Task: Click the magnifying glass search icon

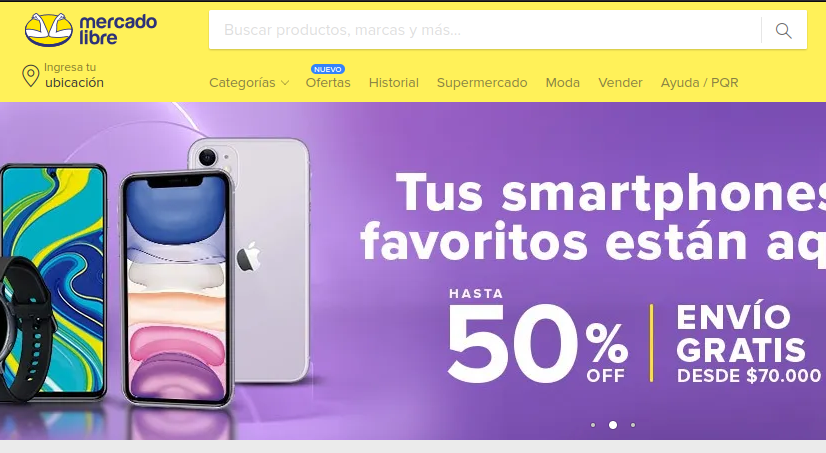Action: click(783, 31)
